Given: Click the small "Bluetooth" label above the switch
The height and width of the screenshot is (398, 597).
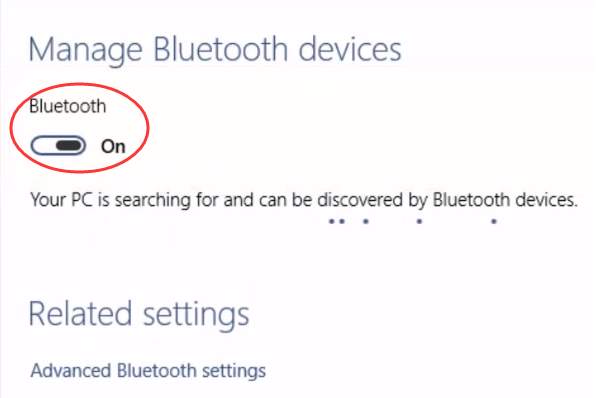Looking at the screenshot, I should [68, 106].
